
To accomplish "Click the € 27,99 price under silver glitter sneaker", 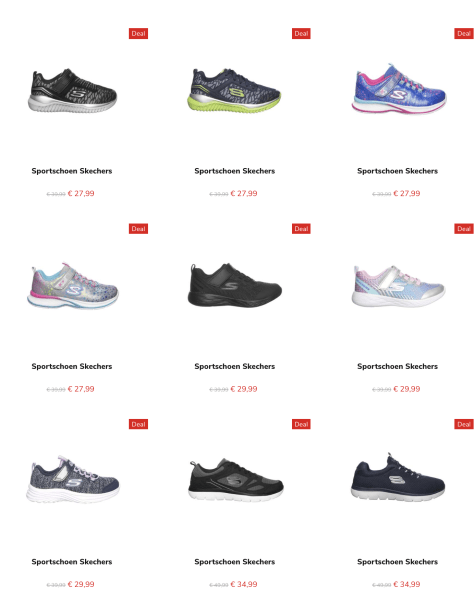I will pos(81,389).
